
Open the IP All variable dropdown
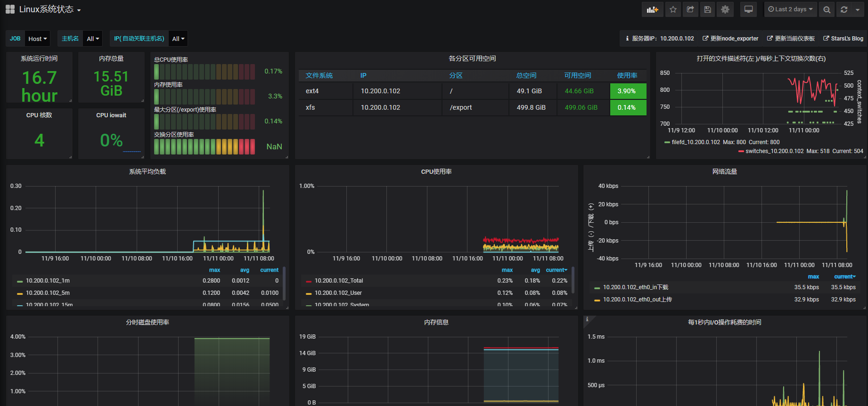pos(178,39)
